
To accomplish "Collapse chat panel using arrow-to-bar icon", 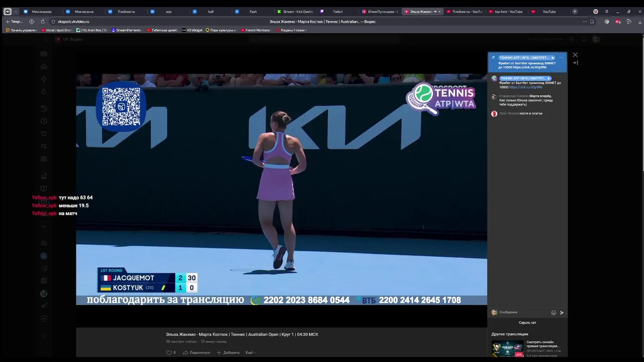I will [x=575, y=63].
